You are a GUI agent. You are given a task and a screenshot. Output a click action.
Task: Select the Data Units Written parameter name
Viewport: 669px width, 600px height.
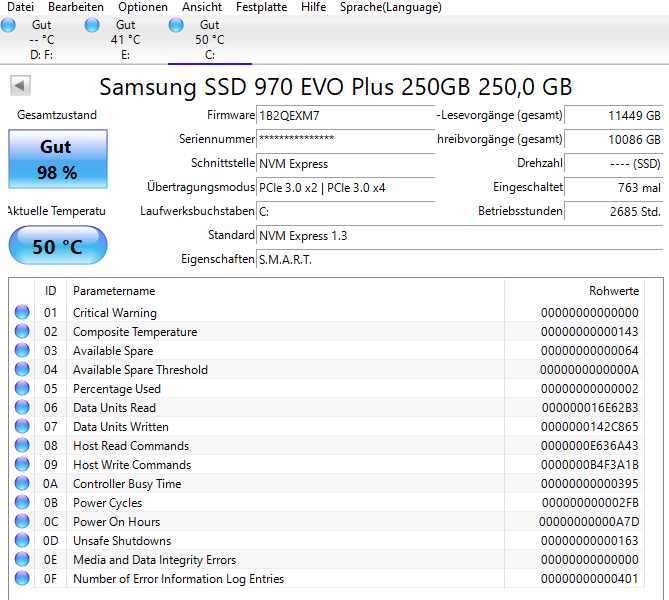[121, 427]
